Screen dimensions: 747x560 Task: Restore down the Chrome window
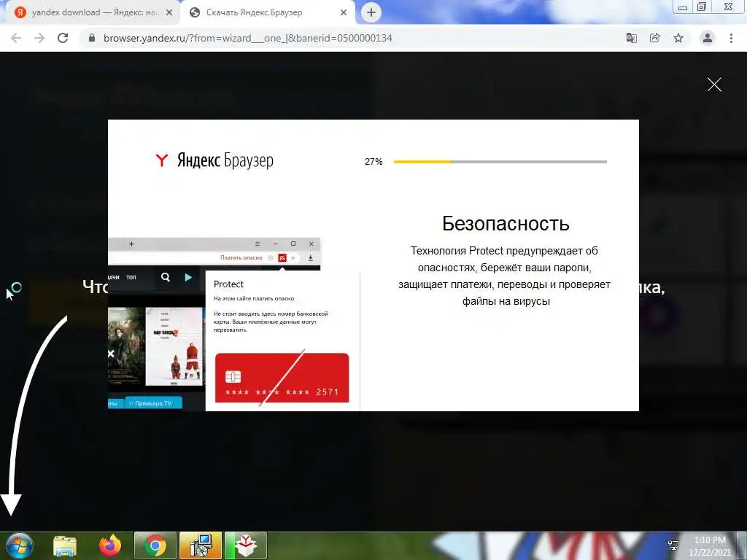702,7
